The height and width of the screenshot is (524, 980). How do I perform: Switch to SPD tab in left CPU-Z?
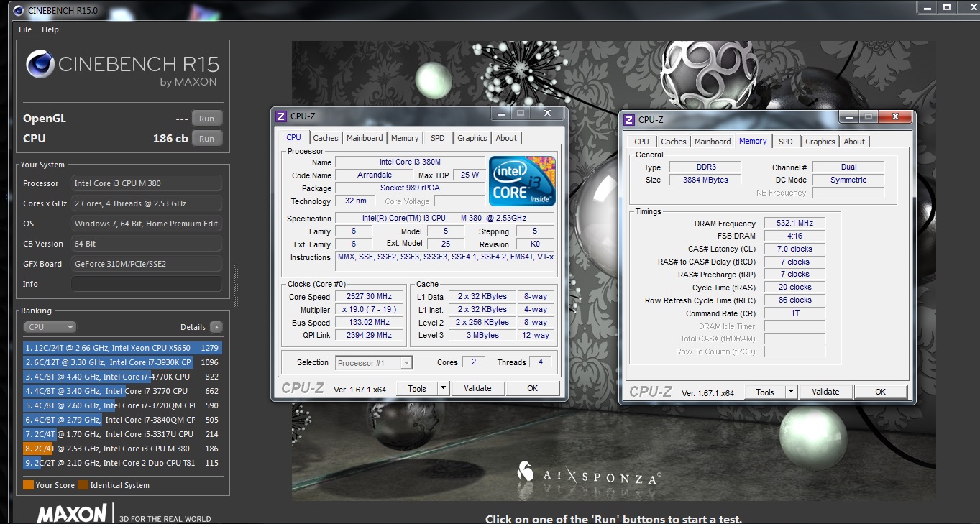coord(438,138)
